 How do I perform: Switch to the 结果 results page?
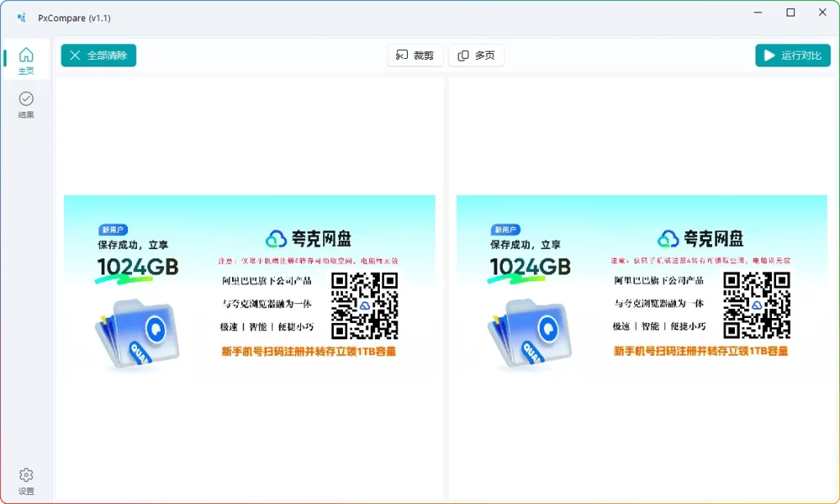[x=26, y=104]
